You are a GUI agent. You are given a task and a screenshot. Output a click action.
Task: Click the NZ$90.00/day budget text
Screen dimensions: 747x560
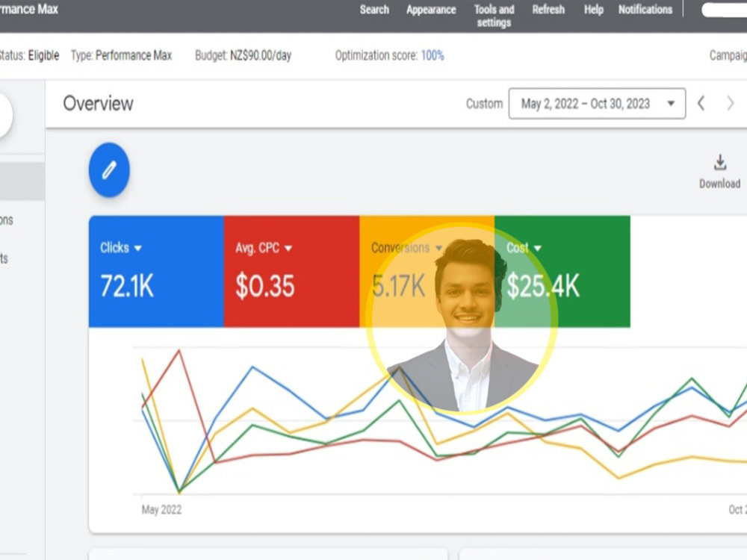261,56
